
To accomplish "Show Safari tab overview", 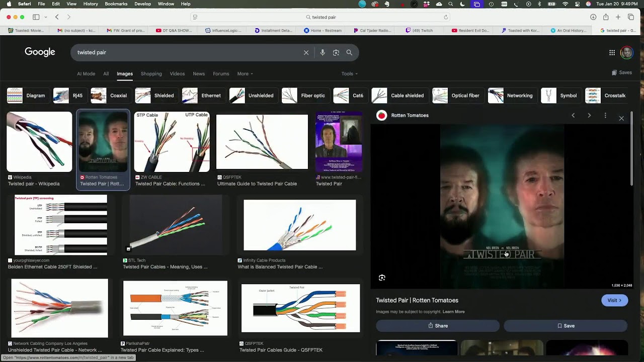I will tap(631, 17).
